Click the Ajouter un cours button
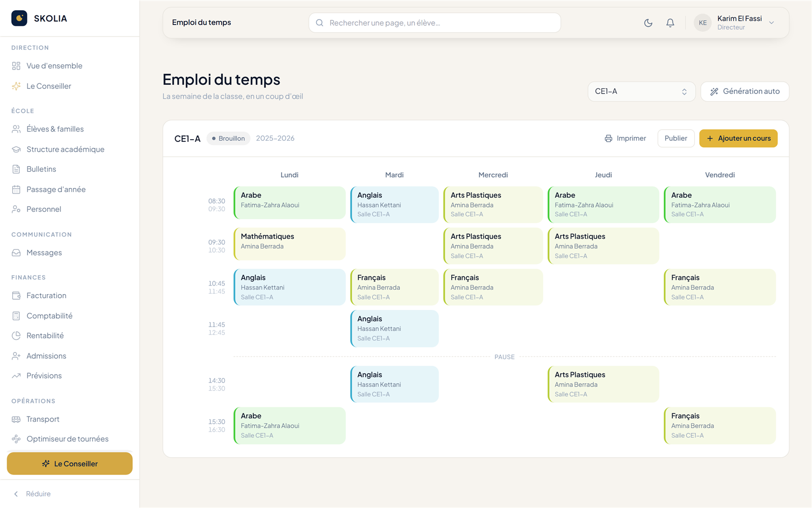Image resolution: width=812 pixels, height=508 pixels. coord(738,139)
